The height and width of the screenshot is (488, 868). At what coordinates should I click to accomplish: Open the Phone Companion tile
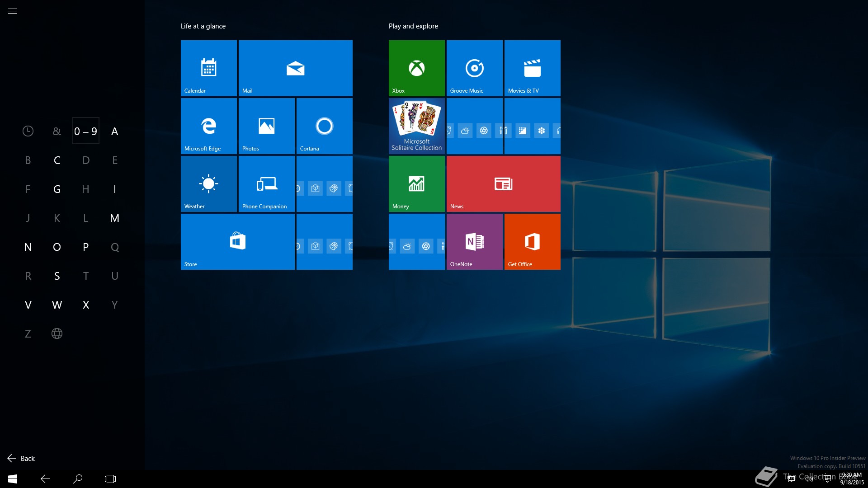click(267, 184)
